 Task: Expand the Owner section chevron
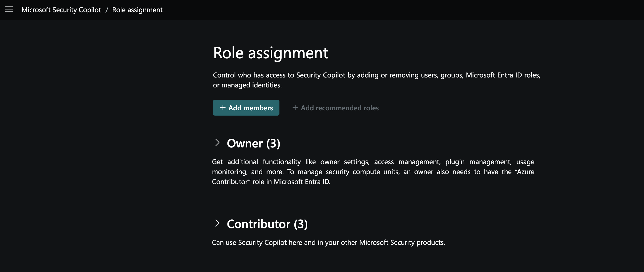[x=217, y=143]
